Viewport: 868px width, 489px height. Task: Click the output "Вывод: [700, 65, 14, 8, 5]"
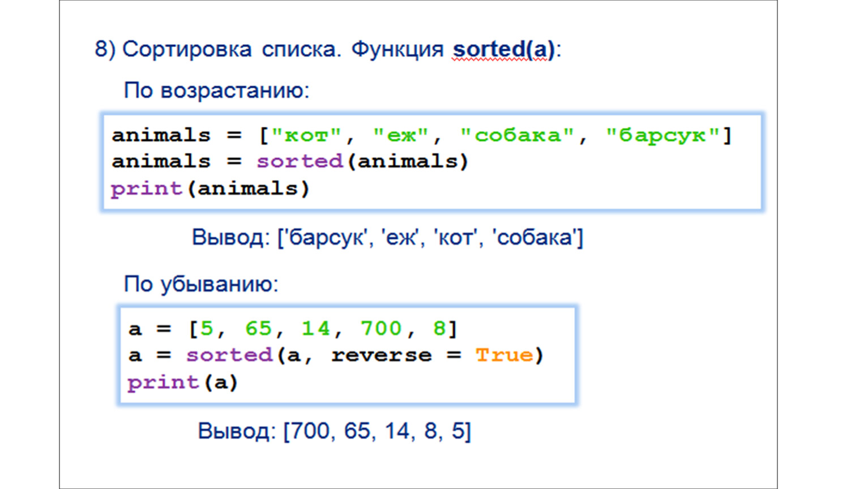pos(334,431)
